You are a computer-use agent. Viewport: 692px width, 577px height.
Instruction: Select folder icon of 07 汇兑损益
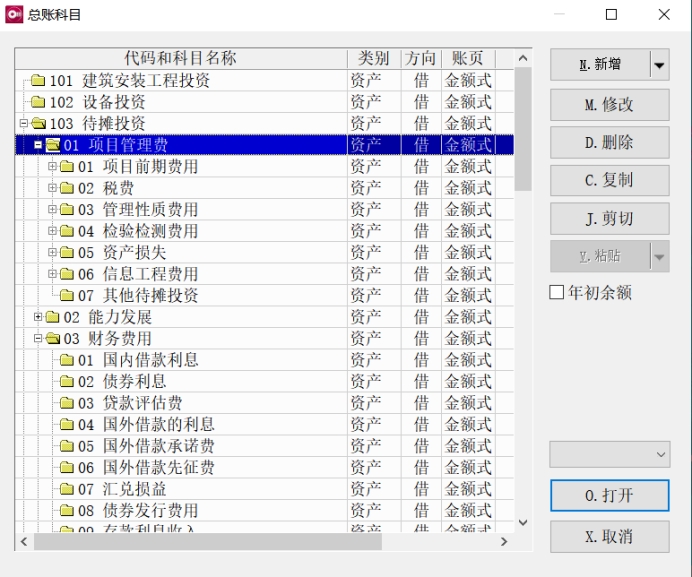(67, 490)
